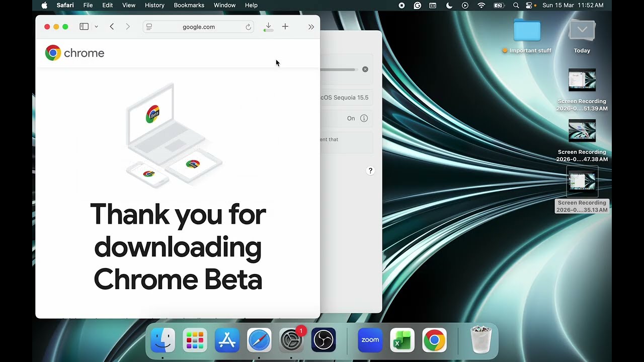This screenshot has width=644, height=362.
Task: Show the Safari sidebar
Action: 84,27
